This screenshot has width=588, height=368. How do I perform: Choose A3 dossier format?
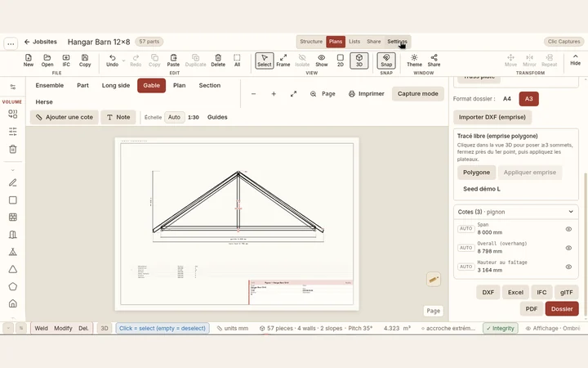click(528, 99)
